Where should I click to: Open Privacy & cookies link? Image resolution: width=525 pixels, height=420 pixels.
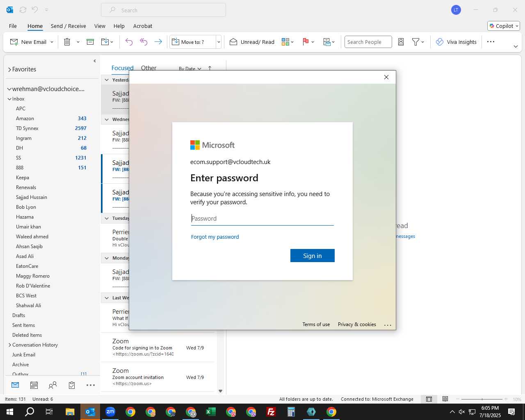357,324
